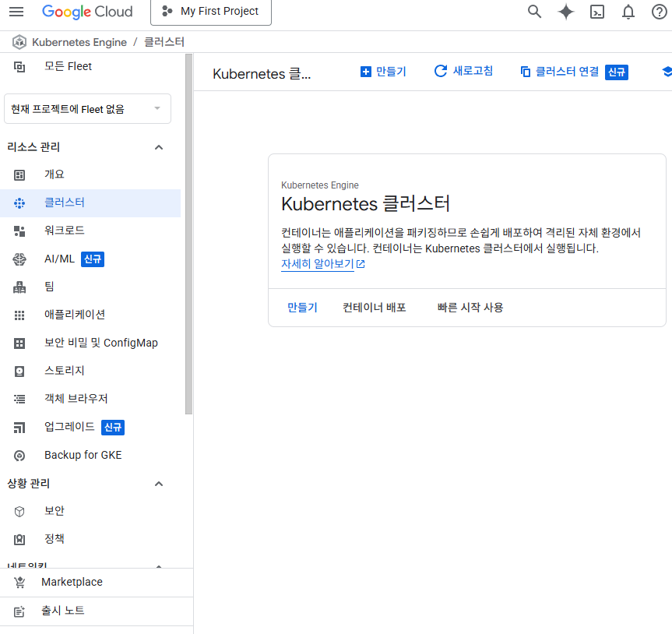Click the 정책 icon
This screenshot has height=634, width=672.
pos(19,539)
